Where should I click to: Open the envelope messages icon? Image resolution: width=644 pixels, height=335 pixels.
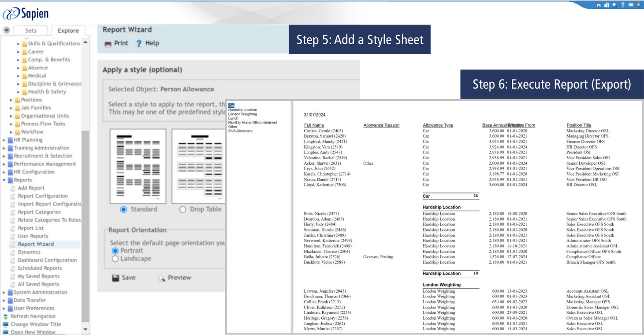click(x=631, y=5)
